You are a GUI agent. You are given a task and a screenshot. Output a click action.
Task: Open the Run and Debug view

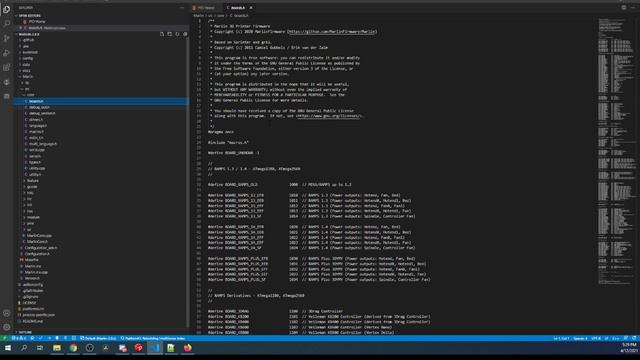point(7,53)
